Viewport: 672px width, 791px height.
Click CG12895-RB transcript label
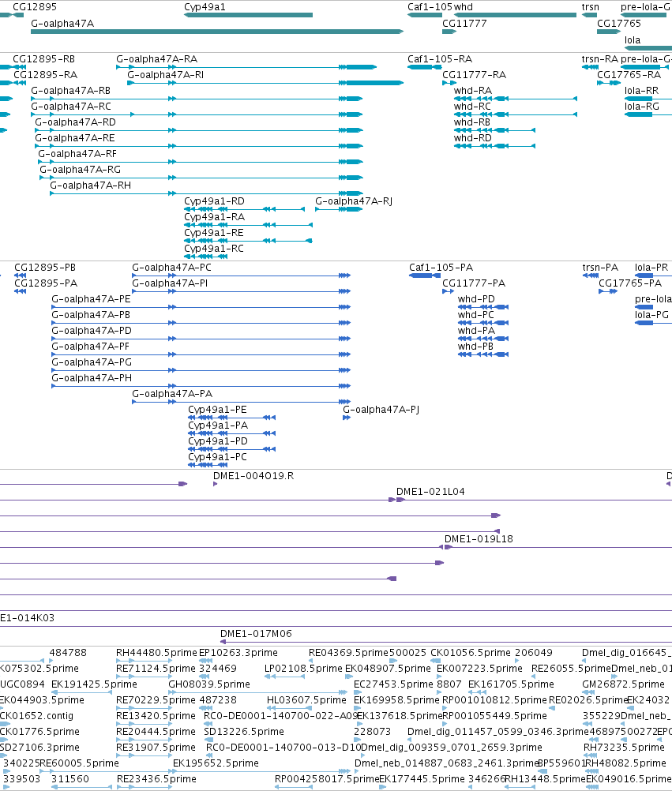pyautogui.click(x=44, y=59)
